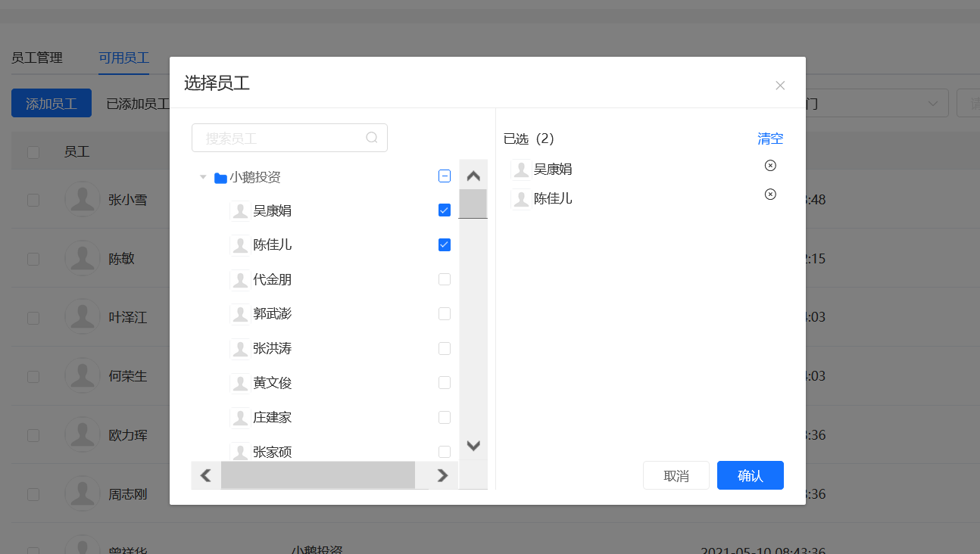Select 陈敏's row checkbox in background table

pos(33,259)
